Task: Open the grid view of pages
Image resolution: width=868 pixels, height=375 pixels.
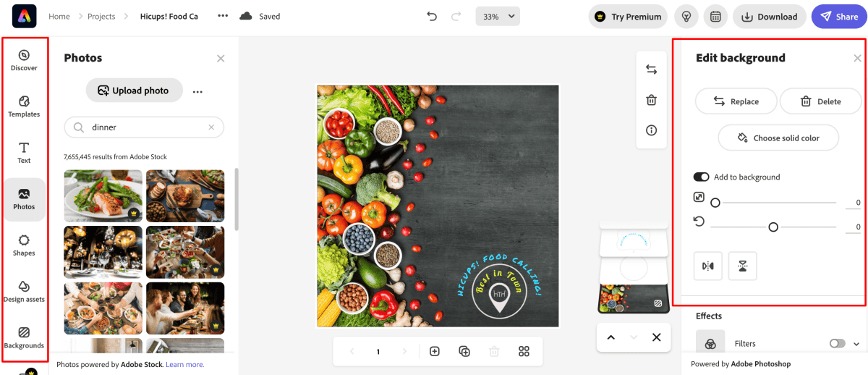Action: [524, 351]
